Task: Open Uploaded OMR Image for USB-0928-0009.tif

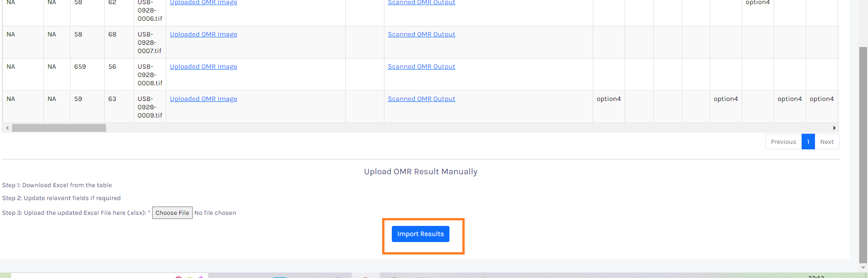Action: coord(203,99)
